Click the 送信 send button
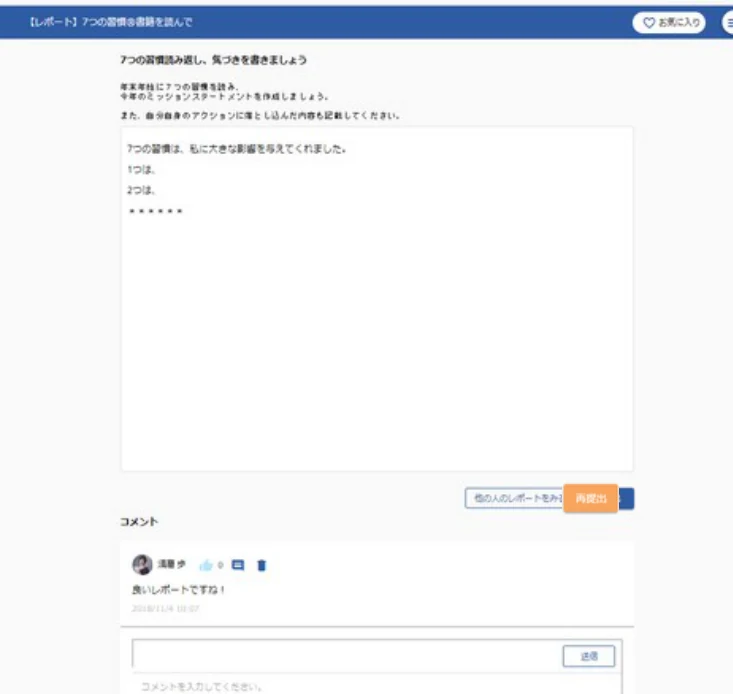This screenshot has height=694, width=733. click(x=589, y=656)
